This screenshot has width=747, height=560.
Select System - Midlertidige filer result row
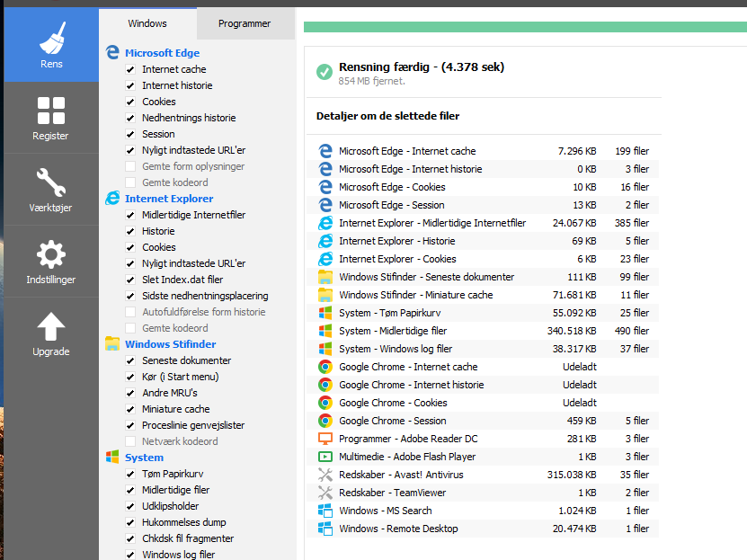coord(485,331)
